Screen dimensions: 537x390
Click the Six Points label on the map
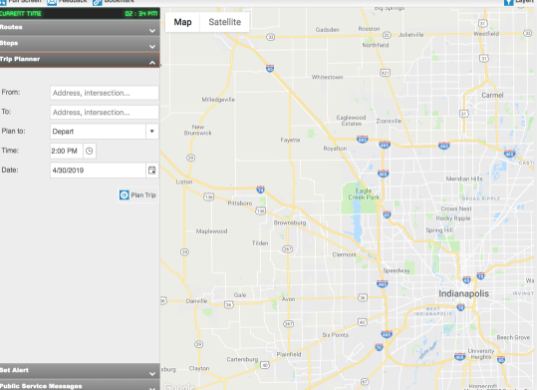pos(335,335)
